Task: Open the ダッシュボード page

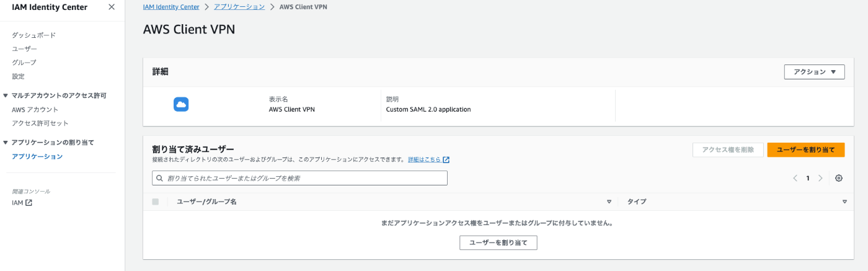Action: pyautogui.click(x=34, y=35)
